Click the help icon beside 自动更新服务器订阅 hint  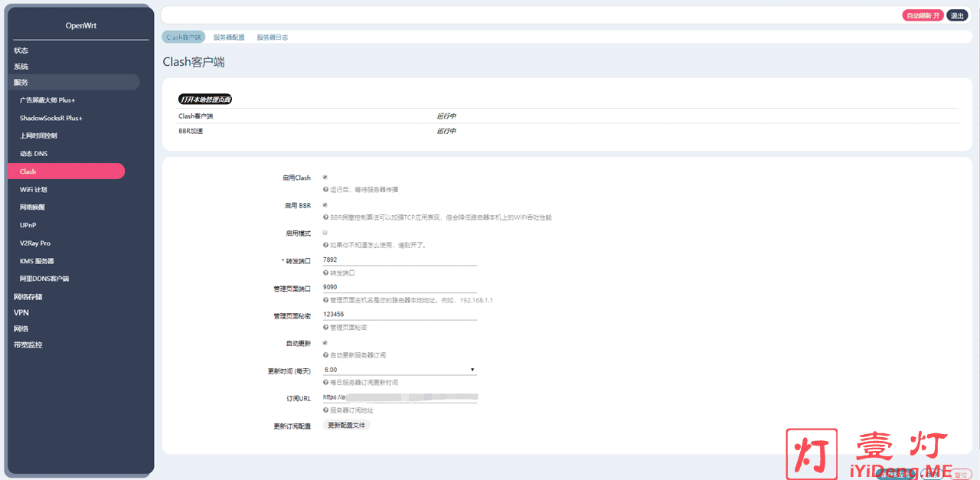coord(325,355)
